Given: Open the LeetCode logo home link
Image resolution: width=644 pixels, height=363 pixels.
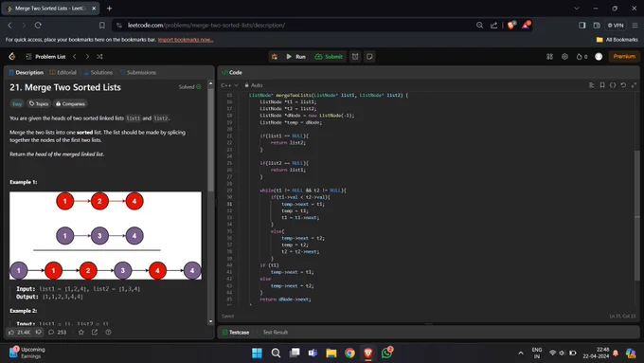Looking at the screenshot, I should point(12,56).
